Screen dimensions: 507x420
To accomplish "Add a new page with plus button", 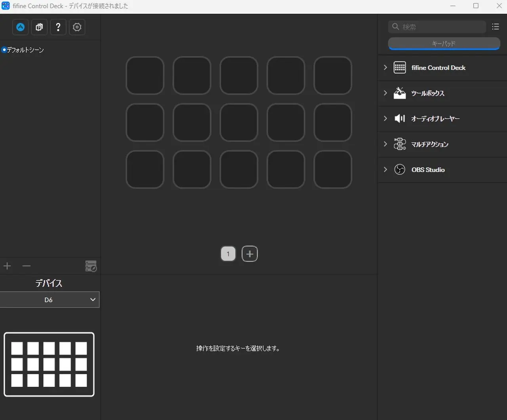I will [250, 254].
